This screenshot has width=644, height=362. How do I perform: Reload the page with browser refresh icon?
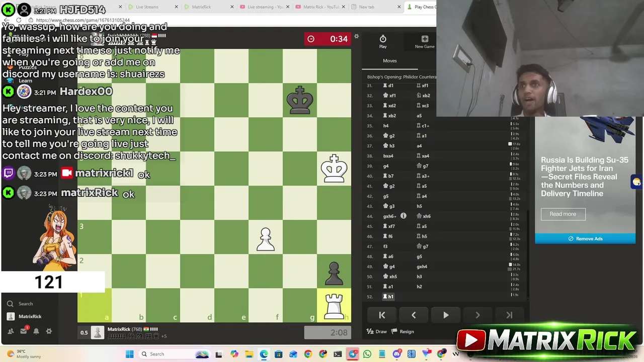point(19,20)
